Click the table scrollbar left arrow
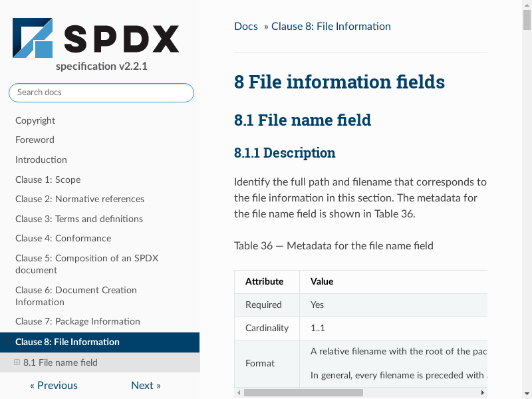 239,392
